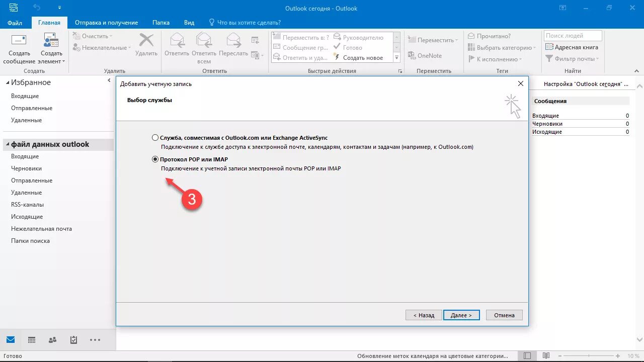This screenshot has width=644, height=362.
Task: Switch to reading view in status bar
Action: 546,356
